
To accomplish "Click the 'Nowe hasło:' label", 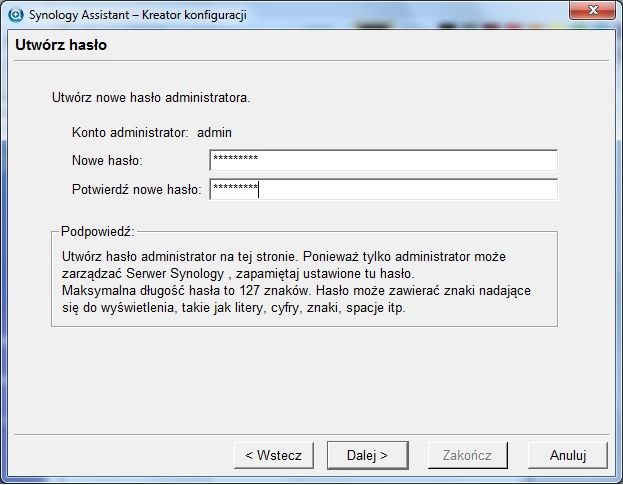I will point(107,161).
